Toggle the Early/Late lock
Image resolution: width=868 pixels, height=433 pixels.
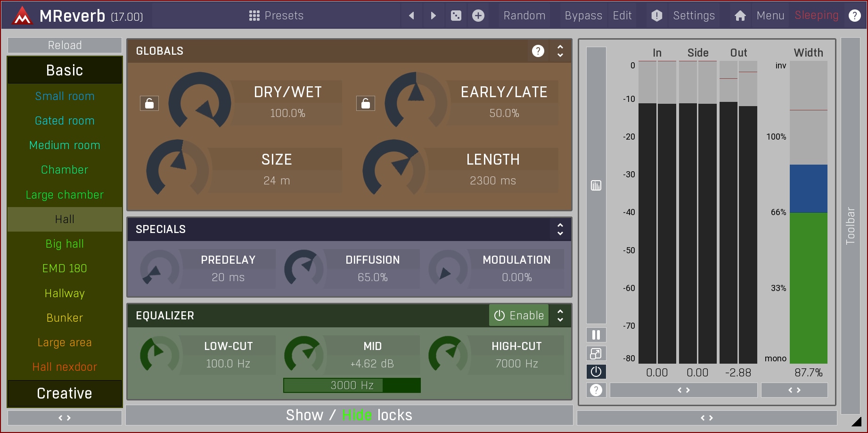pos(366,103)
